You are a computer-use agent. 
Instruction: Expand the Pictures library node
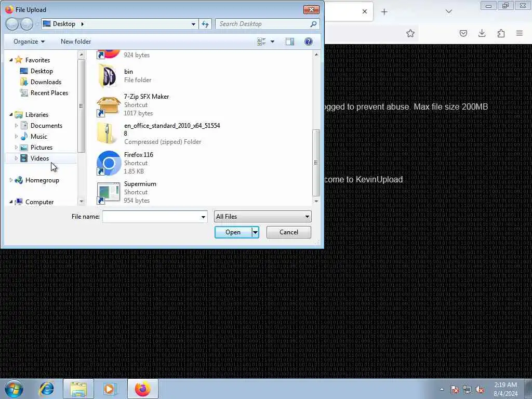coord(16,147)
